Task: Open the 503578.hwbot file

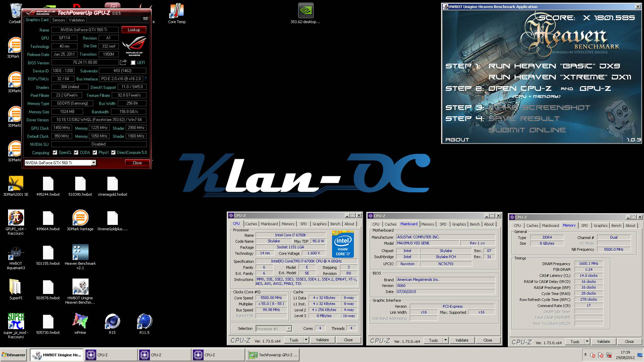Action: coord(48,290)
